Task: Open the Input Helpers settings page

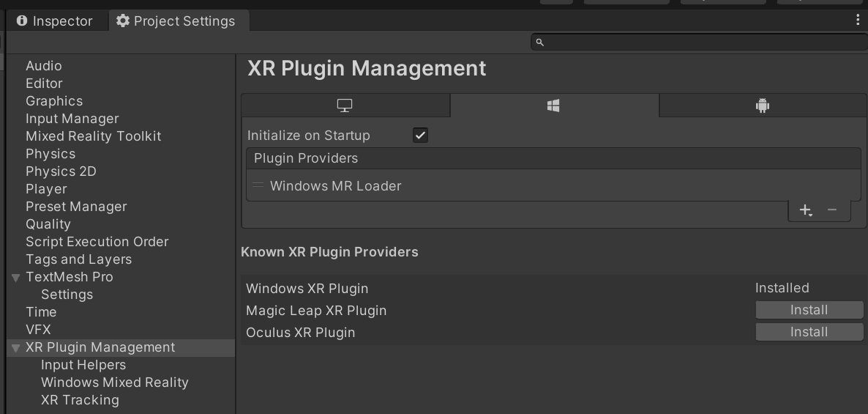Action: pos(83,365)
